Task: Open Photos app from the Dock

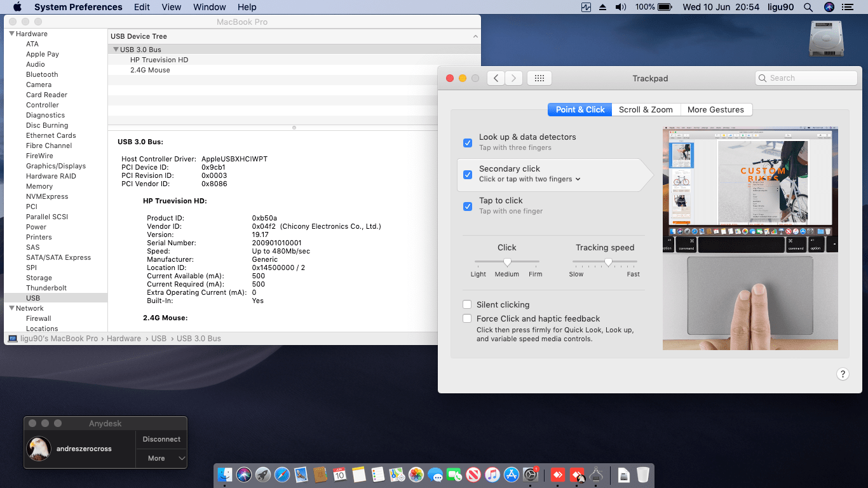Action: click(x=416, y=475)
